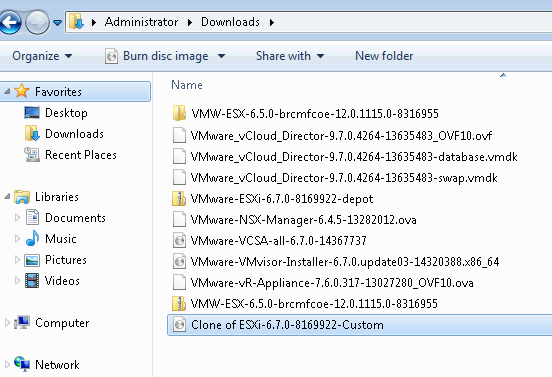Click the file icon of OVF10.ovf

point(179,135)
